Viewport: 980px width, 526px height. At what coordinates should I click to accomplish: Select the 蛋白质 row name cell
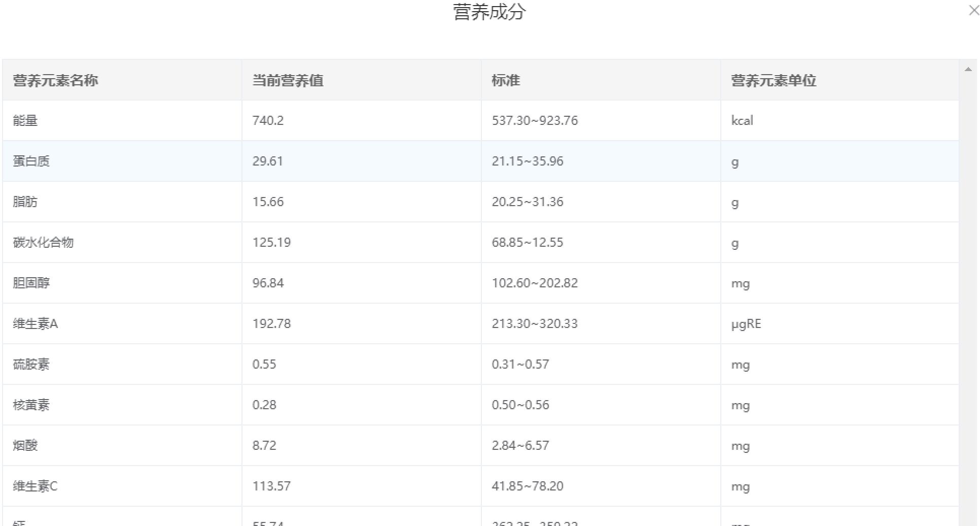coord(31,161)
